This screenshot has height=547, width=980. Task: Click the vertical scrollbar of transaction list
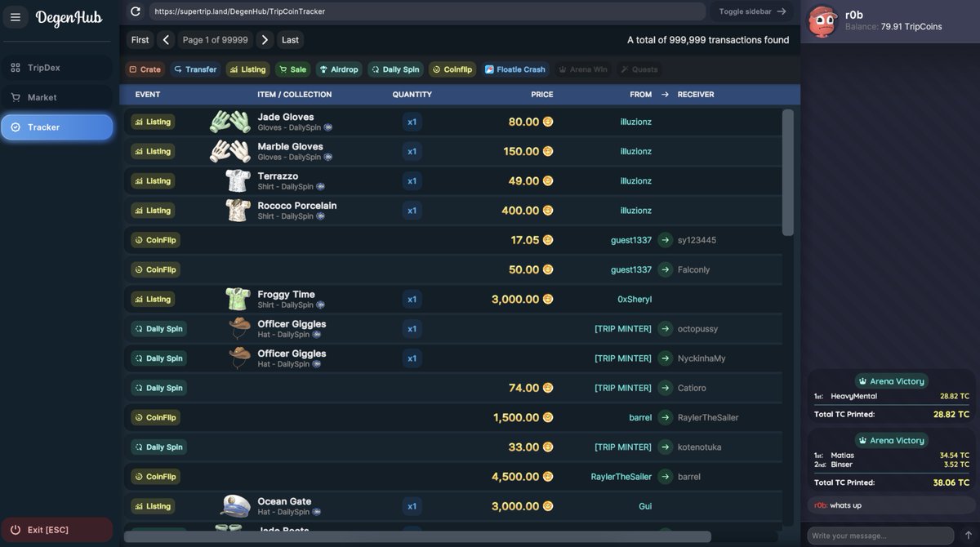788,173
